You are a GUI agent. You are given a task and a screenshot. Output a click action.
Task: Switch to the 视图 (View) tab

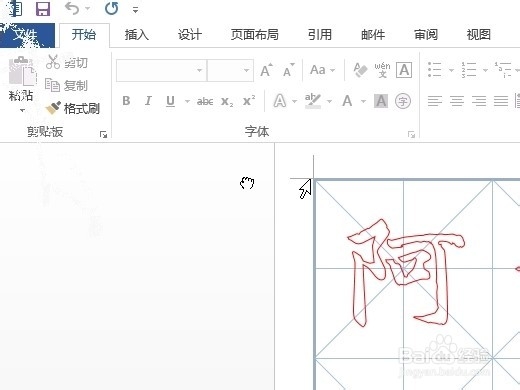click(x=479, y=35)
